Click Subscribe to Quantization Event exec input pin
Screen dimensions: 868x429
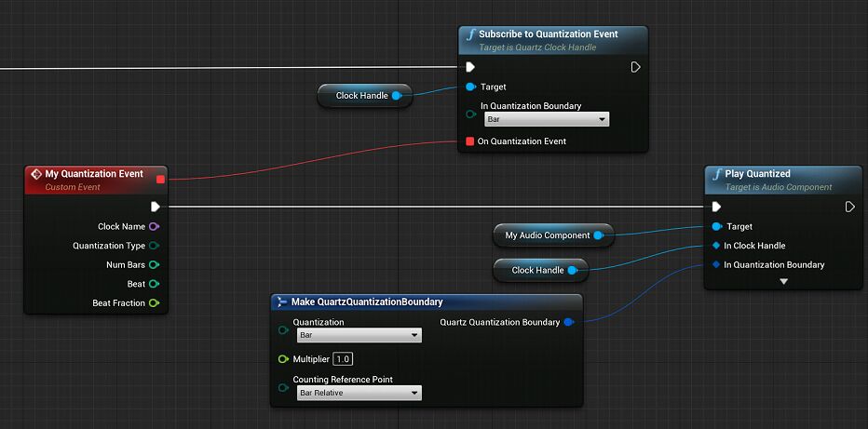tap(470, 67)
